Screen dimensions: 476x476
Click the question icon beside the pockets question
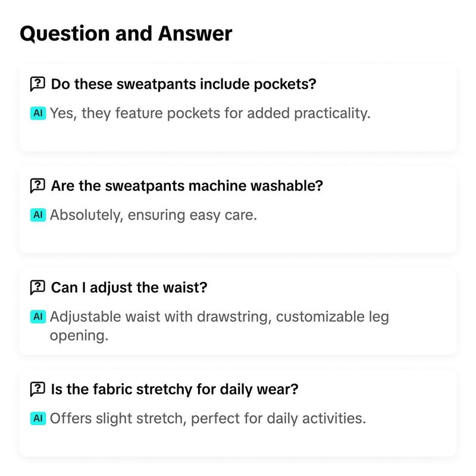pos(37,84)
